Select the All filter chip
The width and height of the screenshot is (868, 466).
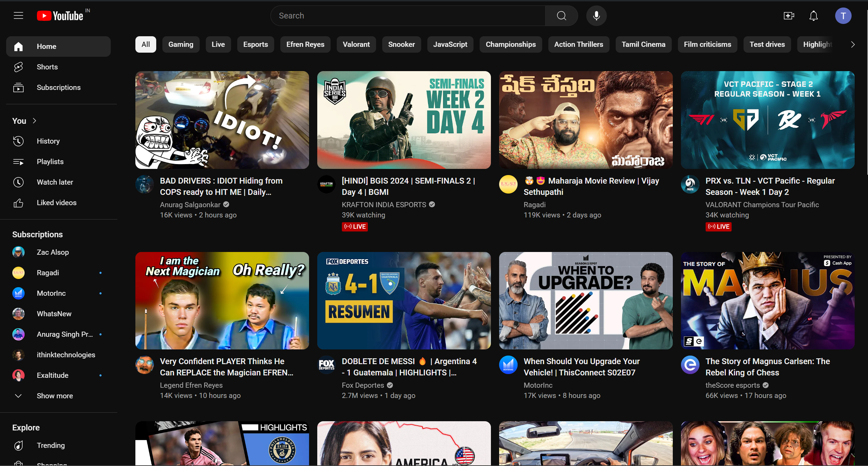[x=146, y=44]
